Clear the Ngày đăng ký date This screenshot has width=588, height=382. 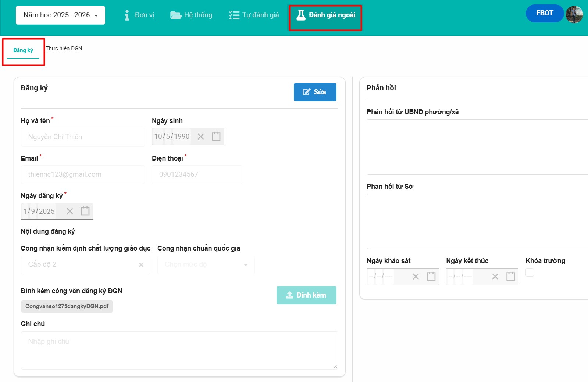pyautogui.click(x=70, y=211)
